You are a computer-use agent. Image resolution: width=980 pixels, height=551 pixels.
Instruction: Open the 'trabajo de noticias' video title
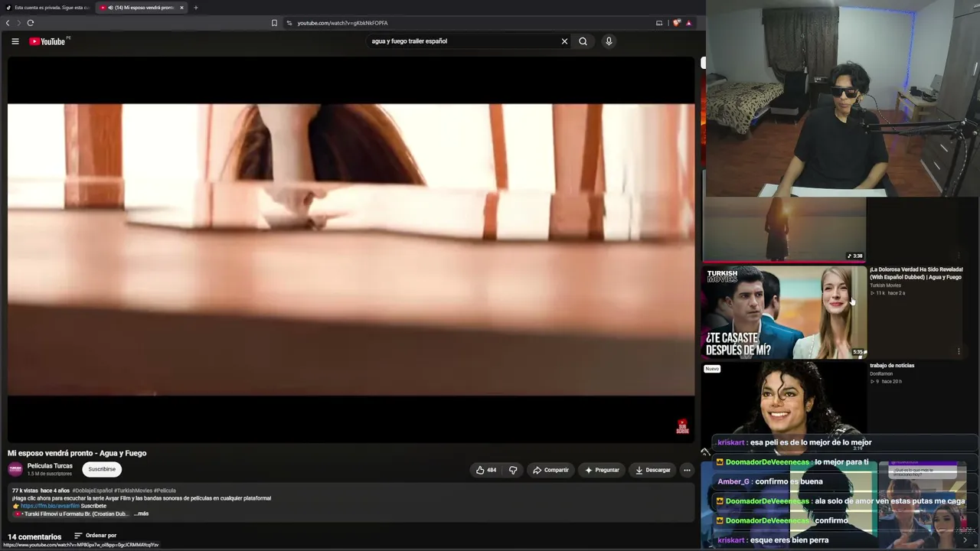[892, 366]
